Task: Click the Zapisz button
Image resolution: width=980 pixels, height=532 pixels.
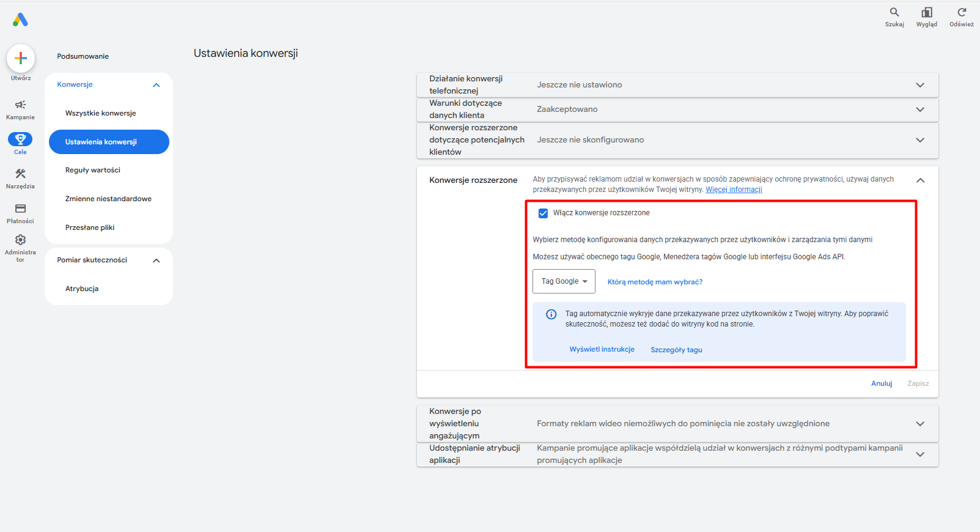Action: coord(918,383)
